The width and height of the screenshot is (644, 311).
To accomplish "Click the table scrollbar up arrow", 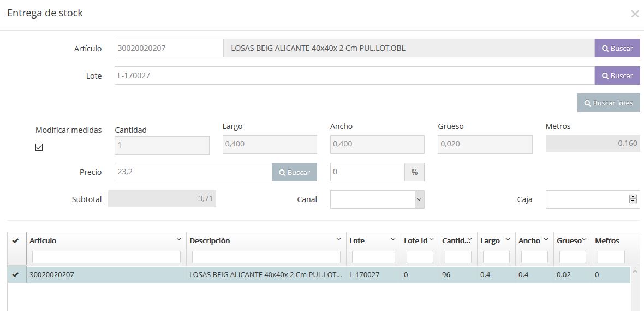I will [x=635, y=271].
